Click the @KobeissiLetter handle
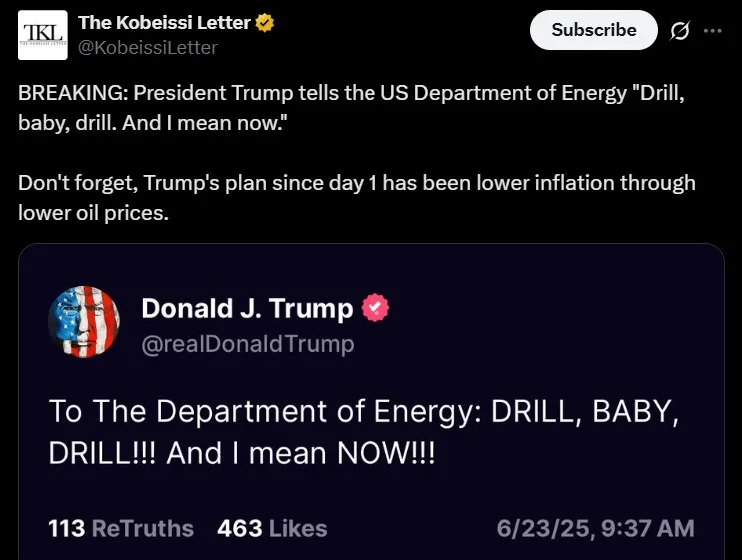This screenshot has width=742, height=560. pyautogui.click(x=147, y=47)
